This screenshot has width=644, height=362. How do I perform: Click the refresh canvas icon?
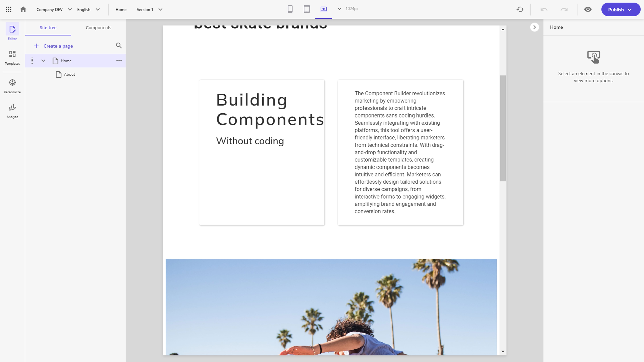(520, 9)
